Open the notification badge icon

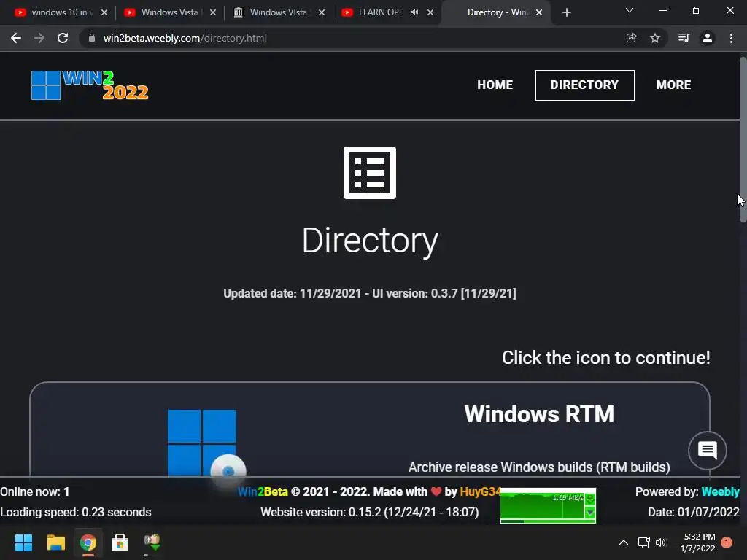727,542
